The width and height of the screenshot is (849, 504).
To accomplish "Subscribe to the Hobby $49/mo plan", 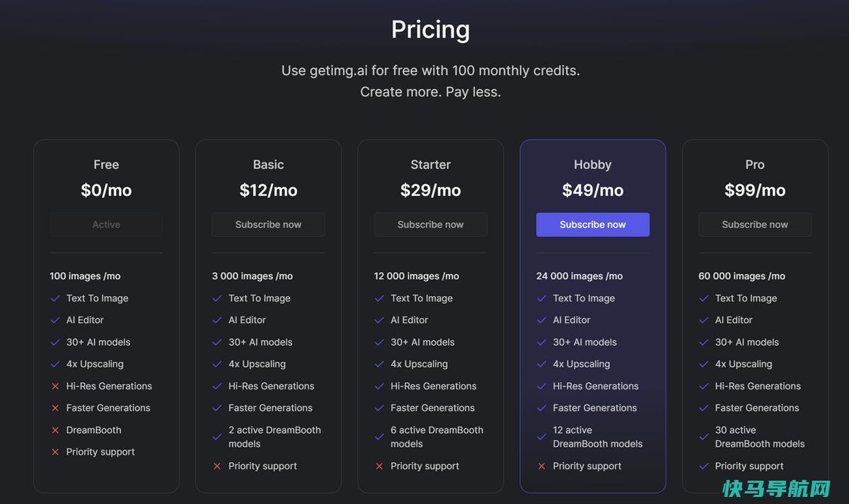I will (593, 225).
